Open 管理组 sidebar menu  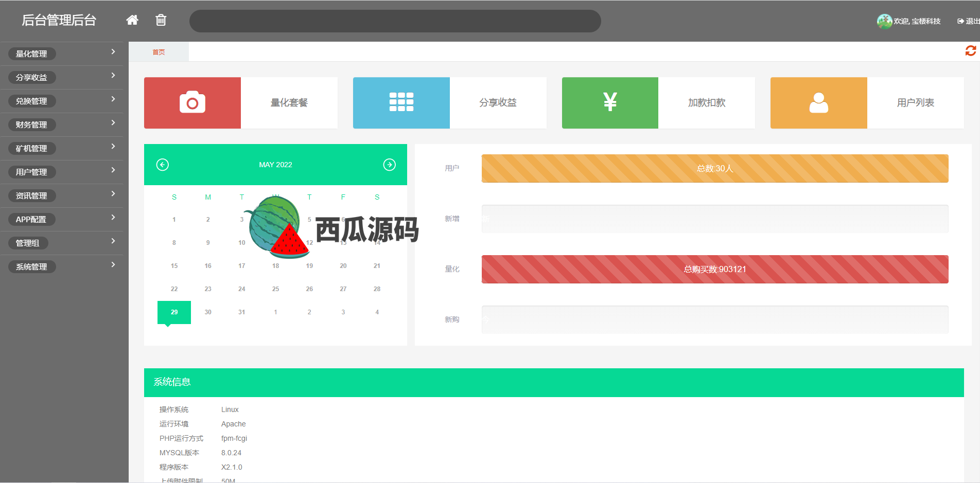pyautogui.click(x=28, y=243)
